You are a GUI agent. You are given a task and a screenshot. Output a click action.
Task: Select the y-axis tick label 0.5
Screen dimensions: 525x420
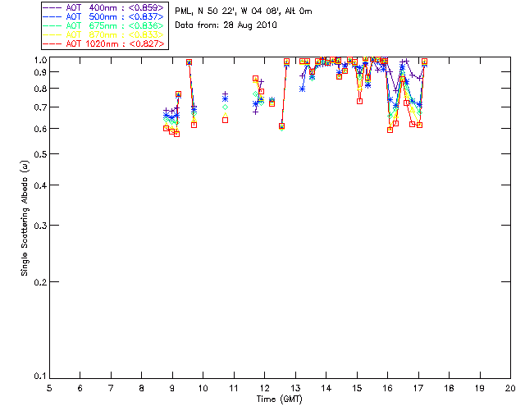click(37, 154)
